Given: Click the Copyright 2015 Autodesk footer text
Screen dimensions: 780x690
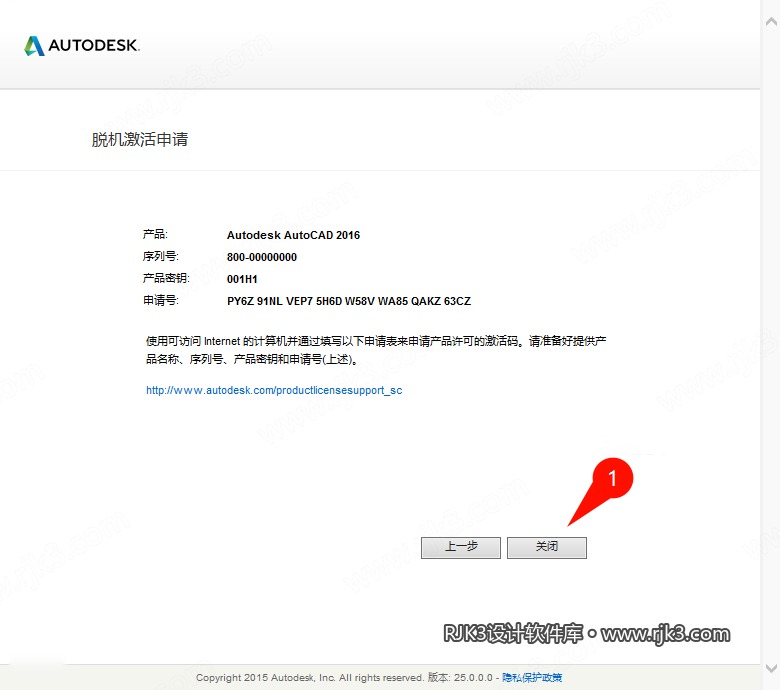Looking at the screenshot, I should pyautogui.click(x=343, y=678).
